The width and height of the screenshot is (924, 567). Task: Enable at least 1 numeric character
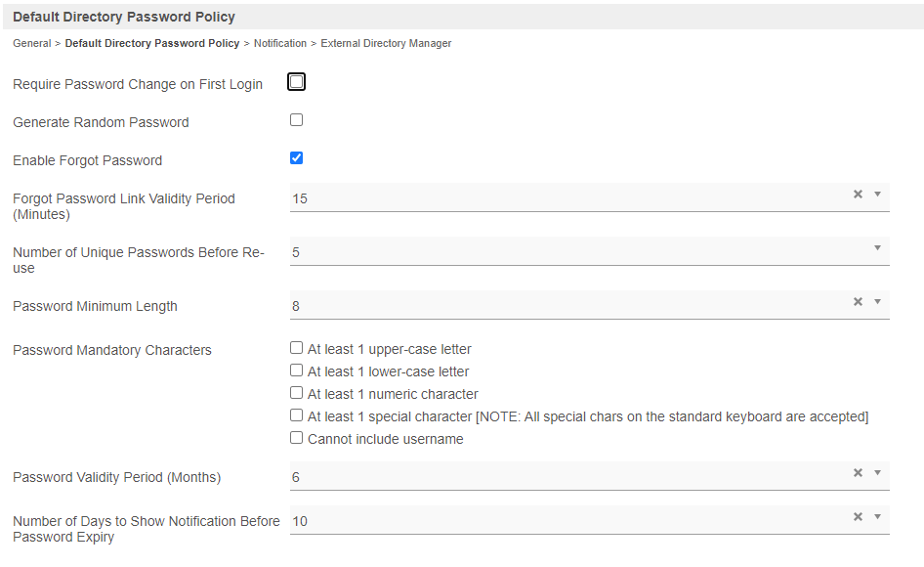coord(296,393)
